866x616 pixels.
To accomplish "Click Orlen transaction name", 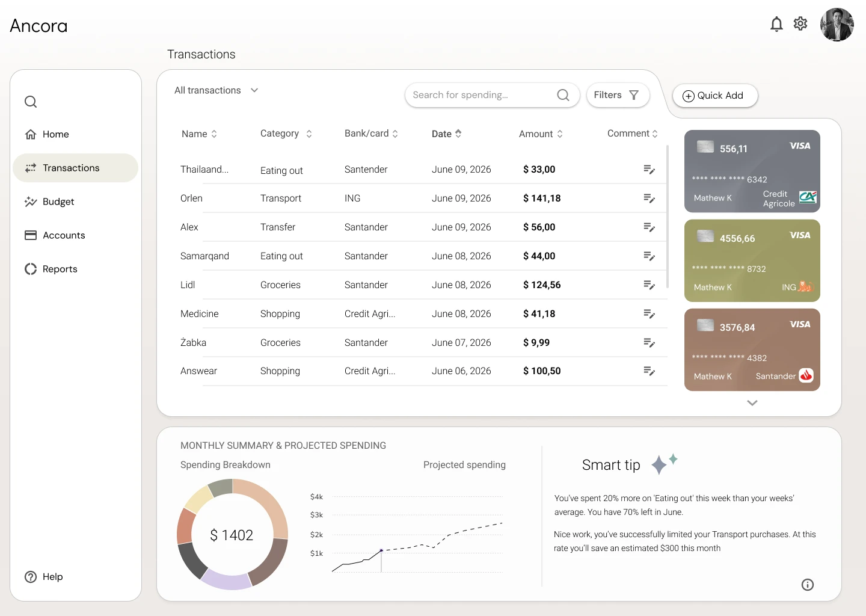I will tap(191, 199).
